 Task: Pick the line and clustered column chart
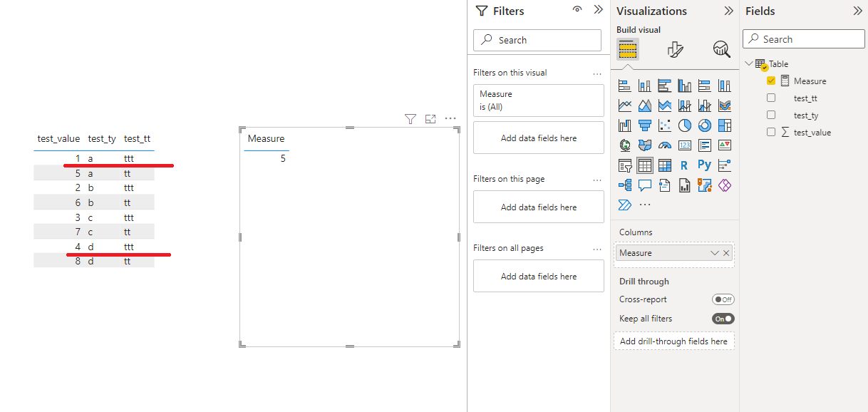(705, 105)
